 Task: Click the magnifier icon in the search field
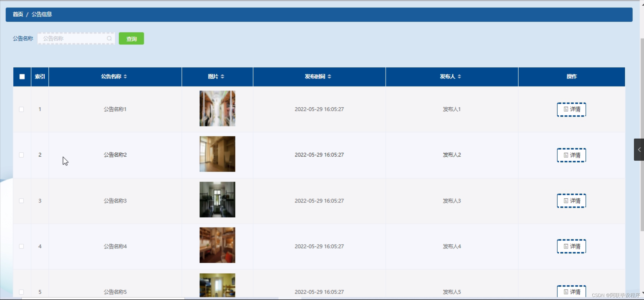tap(109, 38)
